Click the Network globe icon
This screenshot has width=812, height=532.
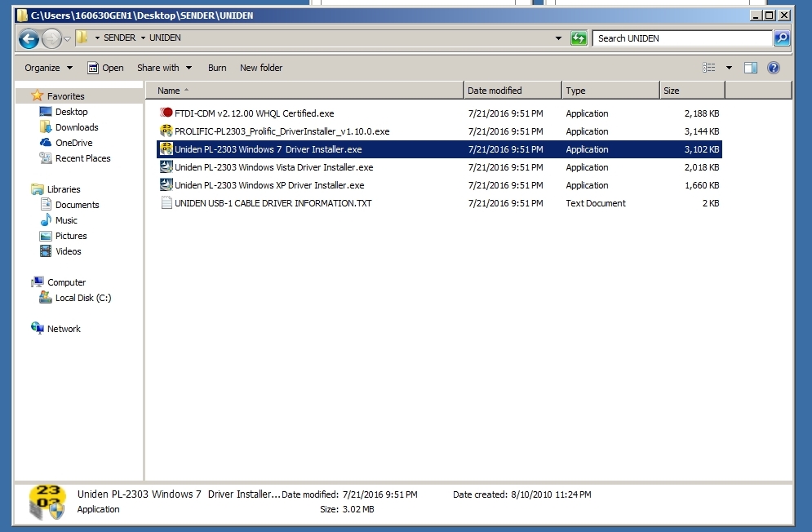pyautogui.click(x=38, y=328)
